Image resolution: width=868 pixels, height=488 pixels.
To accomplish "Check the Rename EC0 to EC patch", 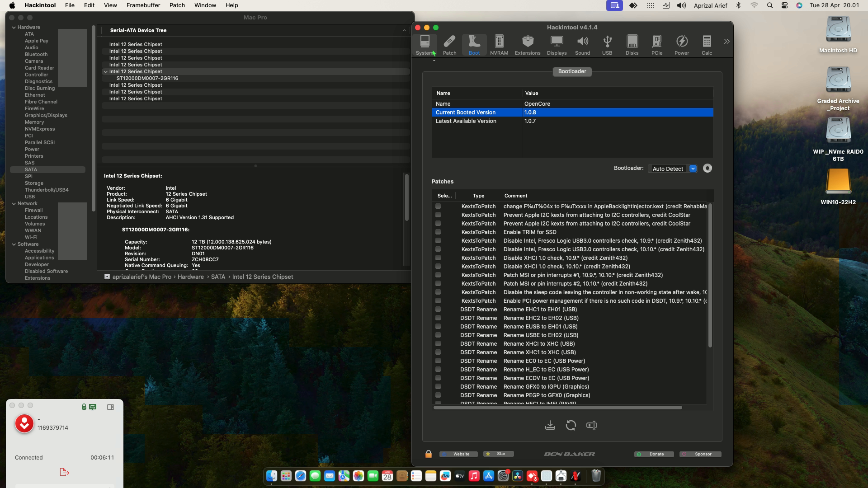I will (x=438, y=361).
